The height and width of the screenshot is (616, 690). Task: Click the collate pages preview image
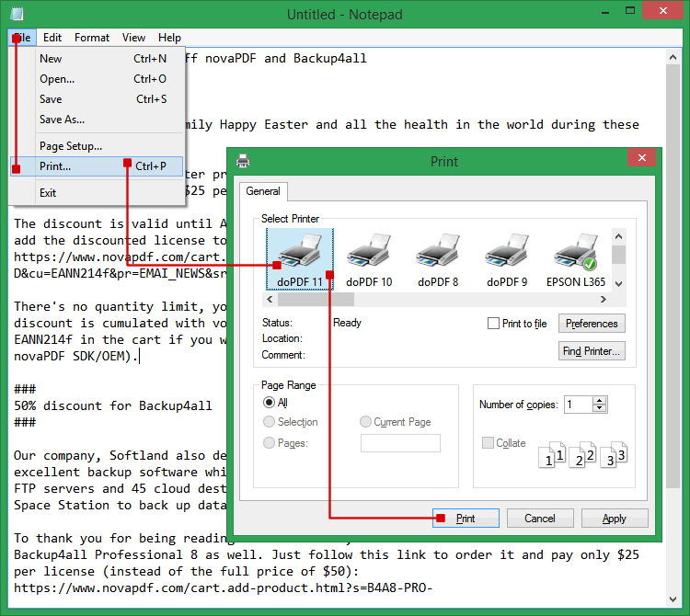[583, 455]
